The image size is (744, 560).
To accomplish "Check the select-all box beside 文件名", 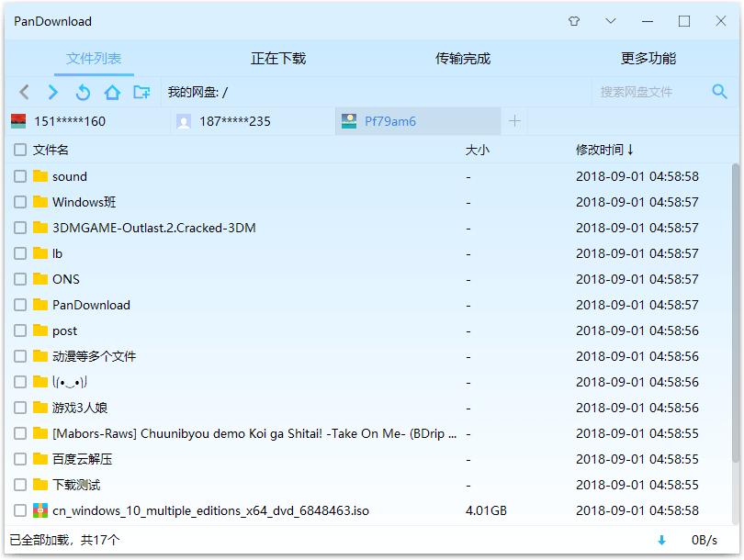I will coord(20,150).
